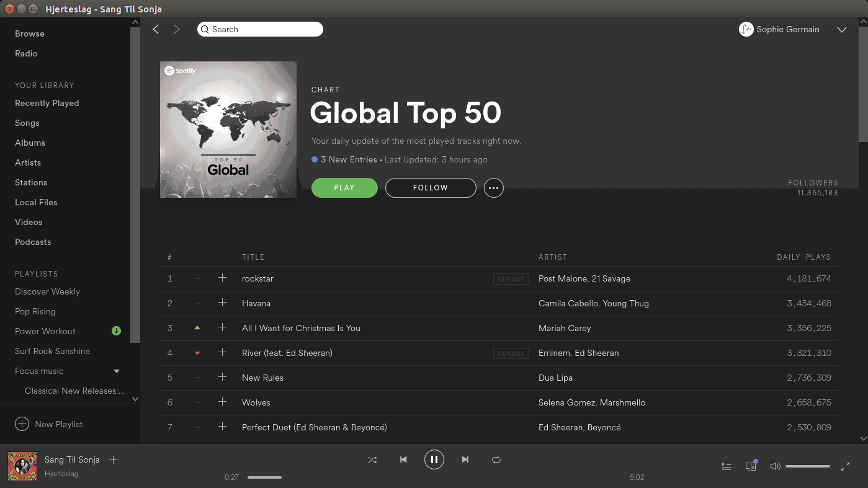The height and width of the screenshot is (488, 868).
Task: Open the Power Workout playlist
Action: 45,331
